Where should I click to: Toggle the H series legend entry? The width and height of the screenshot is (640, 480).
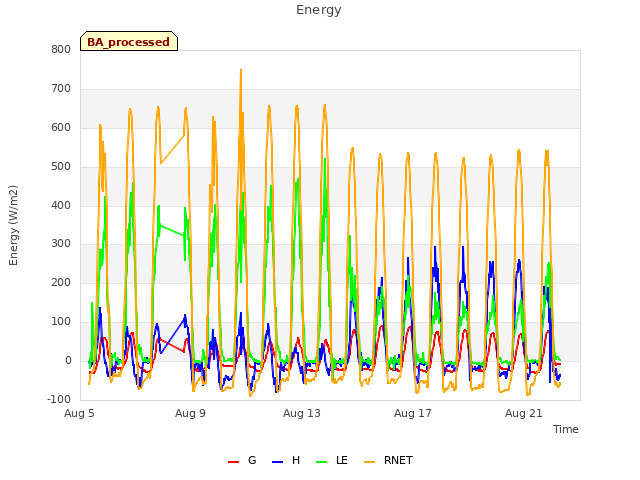click(x=286, y=460)
